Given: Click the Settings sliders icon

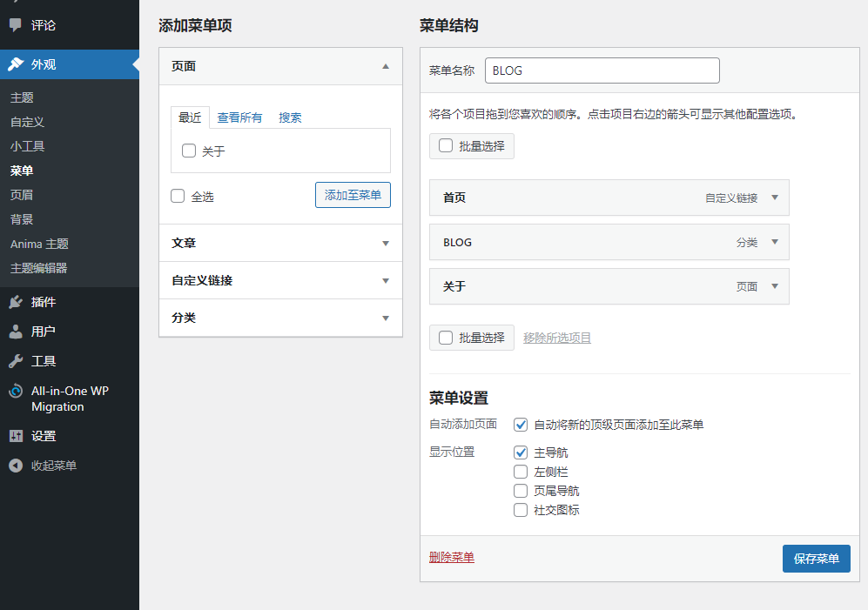Looking at the screenshot, I should pos(16,436).
